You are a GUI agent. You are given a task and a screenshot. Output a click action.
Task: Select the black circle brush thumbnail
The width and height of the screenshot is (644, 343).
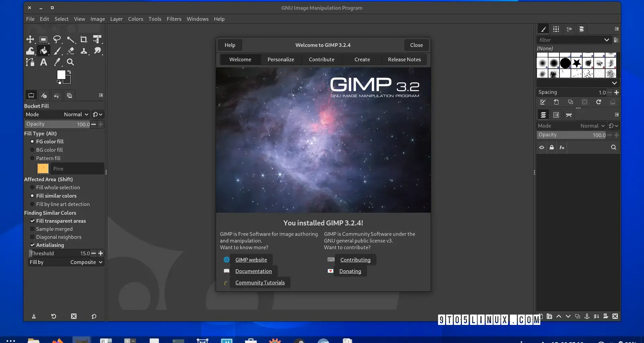point(565,63)
